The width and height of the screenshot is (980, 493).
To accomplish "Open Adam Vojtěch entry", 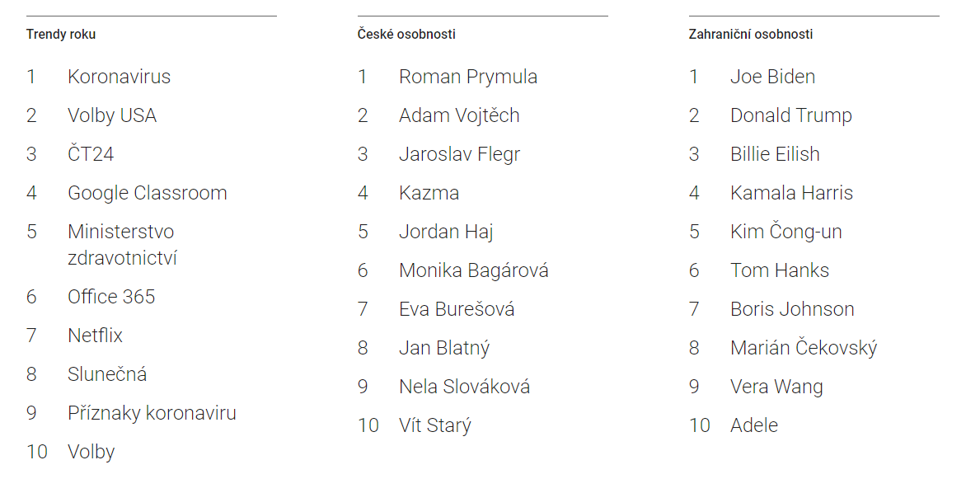I will pyautogui.click(x=459, y=115).
